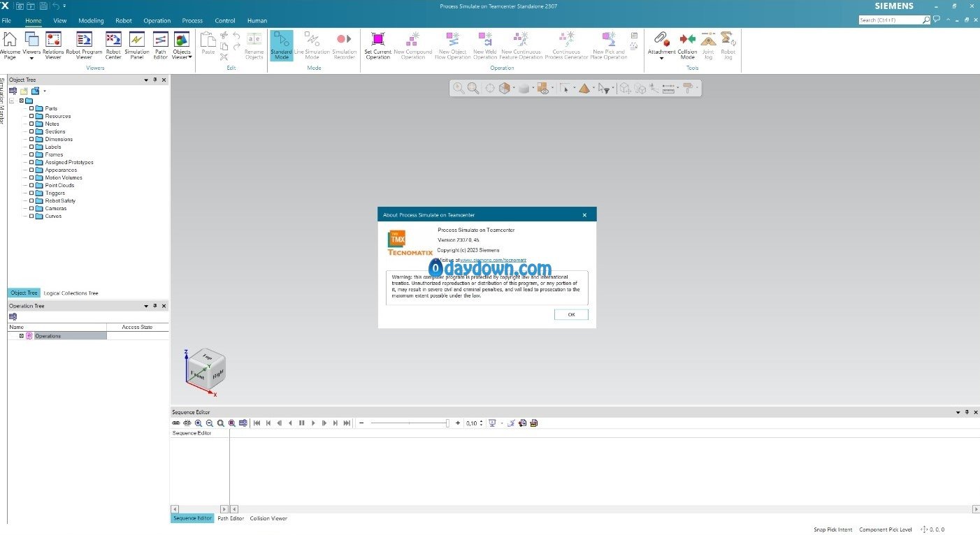The height and width of the screenshot is (535, 980).
Task: Increase simulation speed with plus button
Action: [458, 423]
